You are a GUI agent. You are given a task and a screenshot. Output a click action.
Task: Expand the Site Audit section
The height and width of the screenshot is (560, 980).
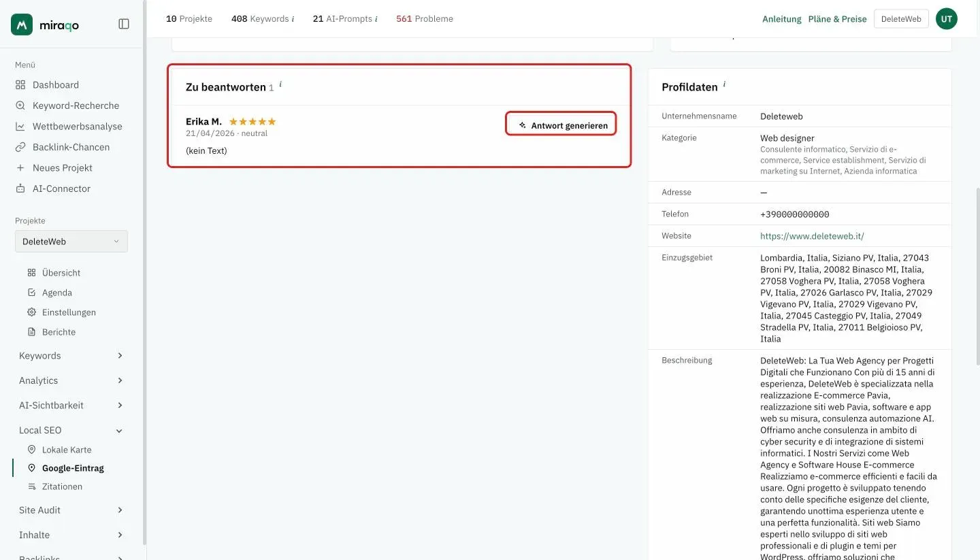[x=72, y=510]
